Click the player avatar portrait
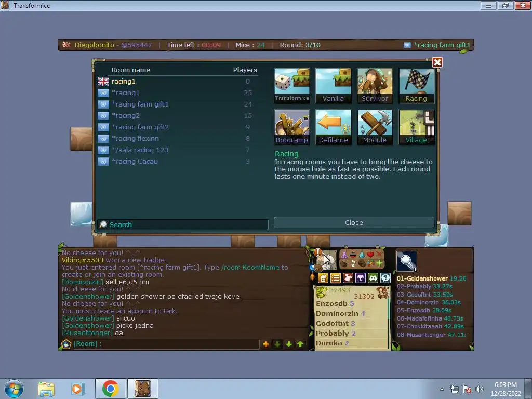The image size is (532, 399). pyautogui.click(x=326, y=261)
